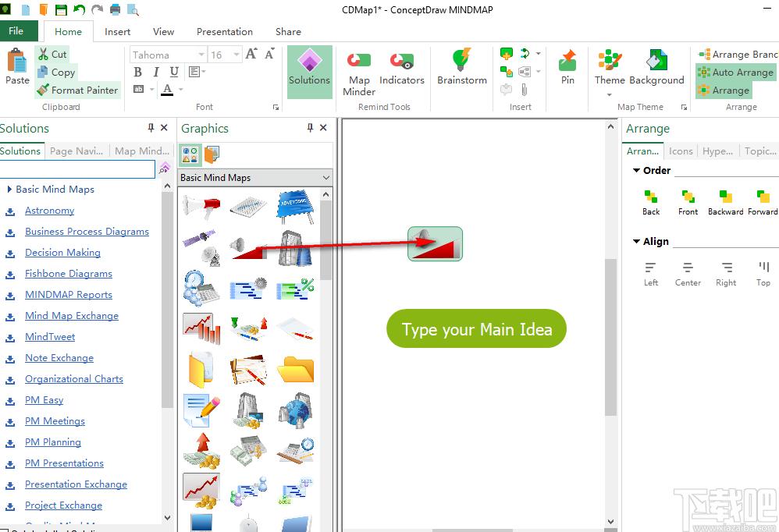Insert a subtopic icon
The width and height of the screenshot is (779, 532).
pos(507,72)
